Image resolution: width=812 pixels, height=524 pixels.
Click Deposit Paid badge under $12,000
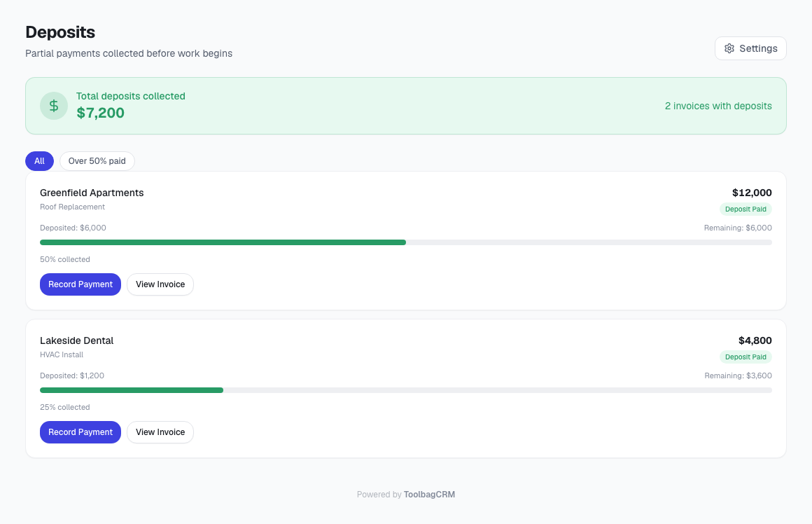pos(745,209)
